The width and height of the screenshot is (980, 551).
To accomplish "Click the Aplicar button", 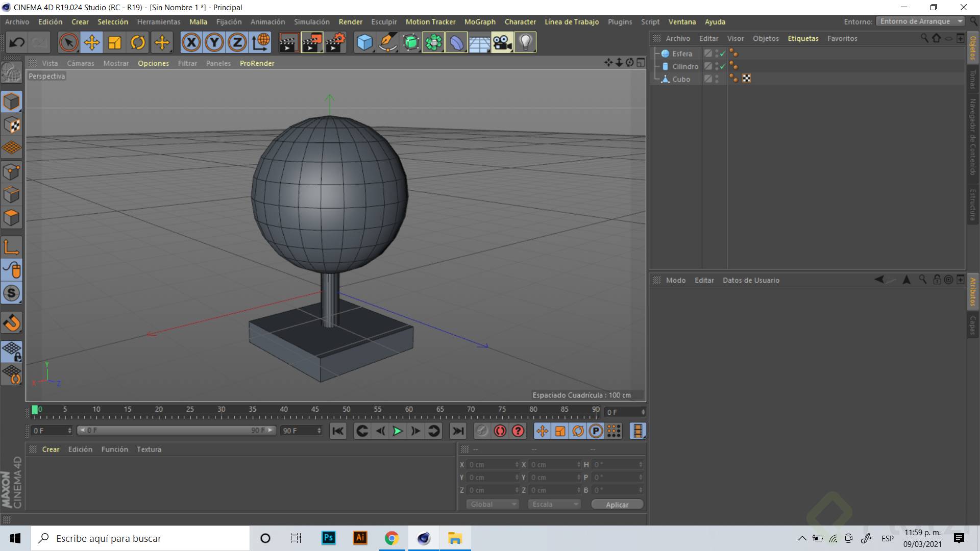I will click(x=617, y=505).
